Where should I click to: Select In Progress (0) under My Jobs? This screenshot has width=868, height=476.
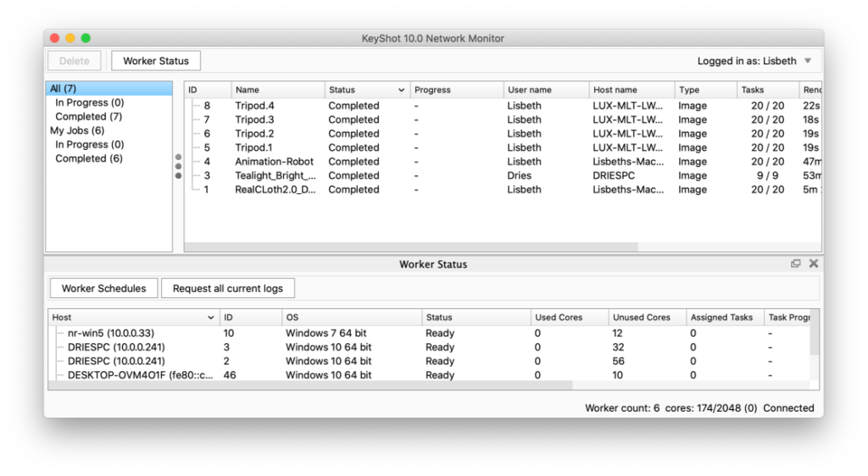pyautogui.click(x=89, y=145)
